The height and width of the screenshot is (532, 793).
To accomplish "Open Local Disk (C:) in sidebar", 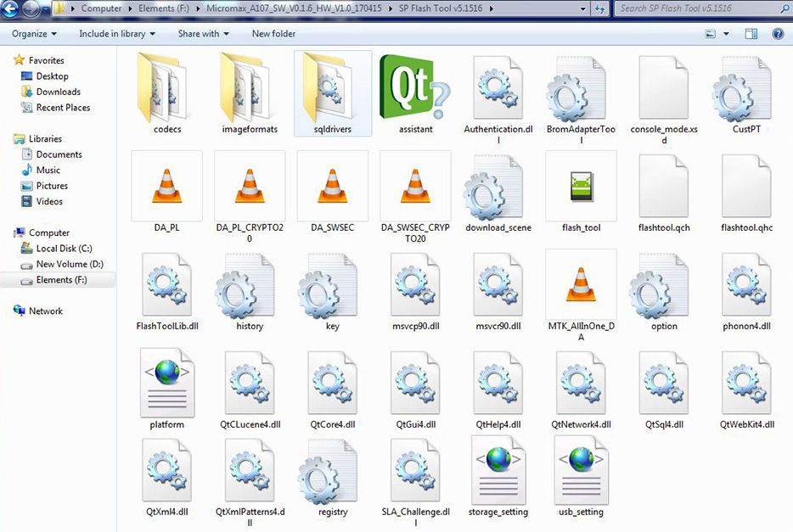I will pos(56,248).
